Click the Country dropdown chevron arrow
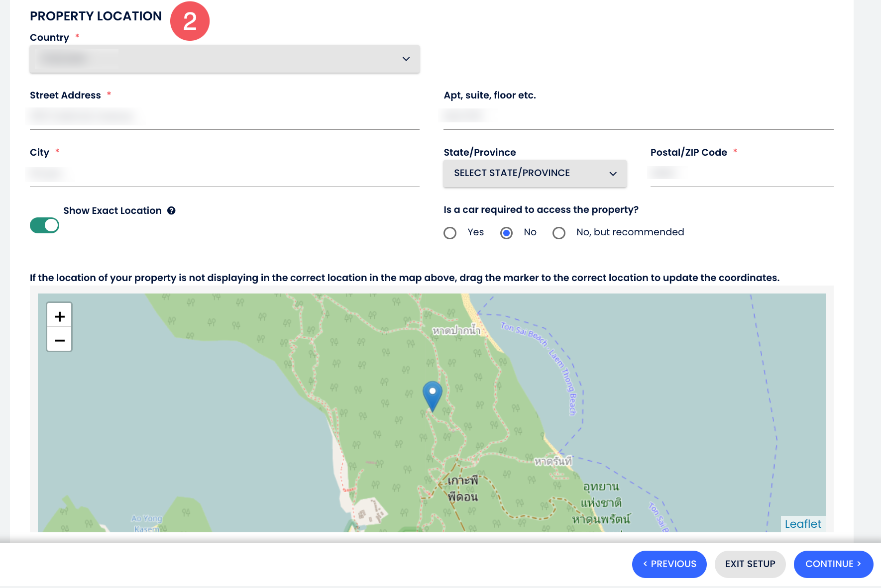This screenshot has height=588, width=881. click(x=406, y=59)
